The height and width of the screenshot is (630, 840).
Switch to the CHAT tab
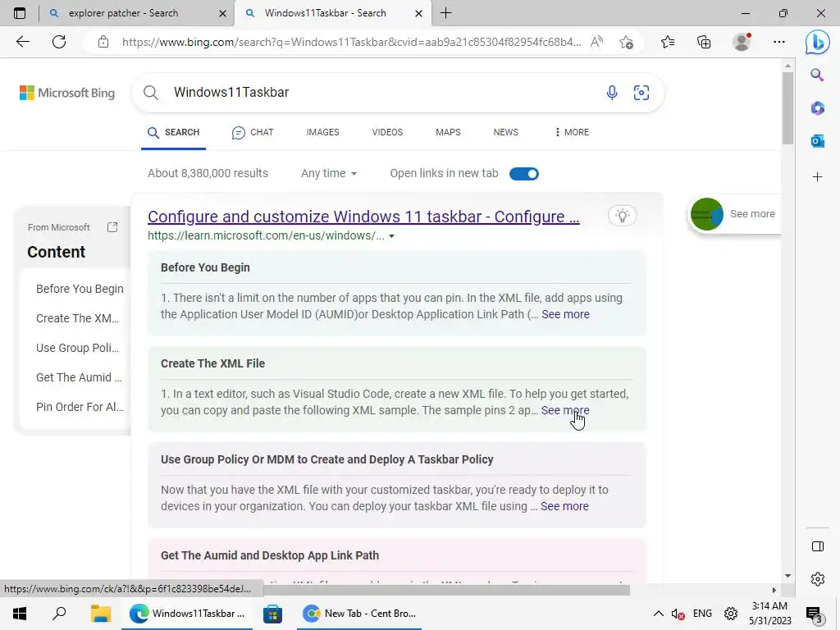pyautogui.click(x=253, y=132)
